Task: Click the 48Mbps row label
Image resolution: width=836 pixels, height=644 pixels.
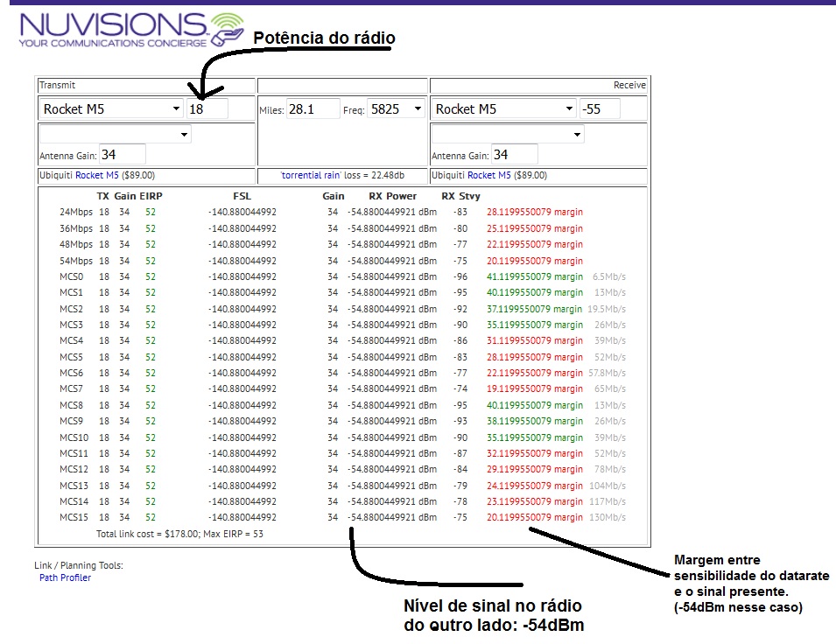Action: (x=76, y=244)
